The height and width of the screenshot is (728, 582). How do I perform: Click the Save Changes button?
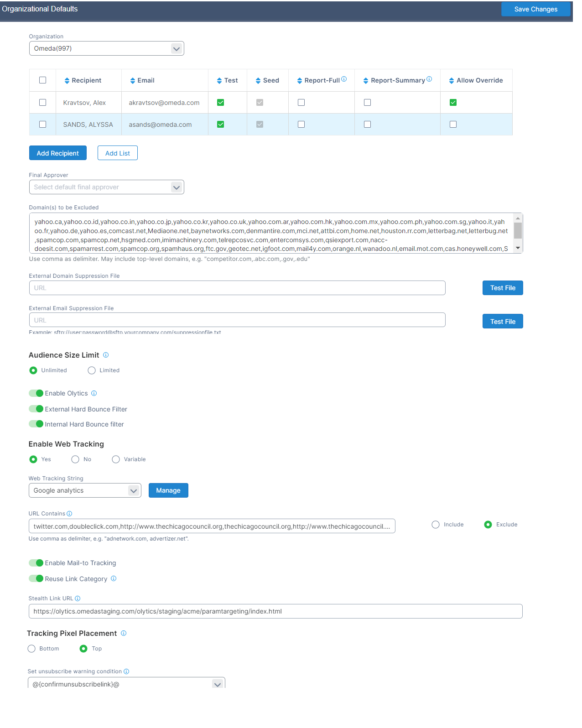[535, 9]
